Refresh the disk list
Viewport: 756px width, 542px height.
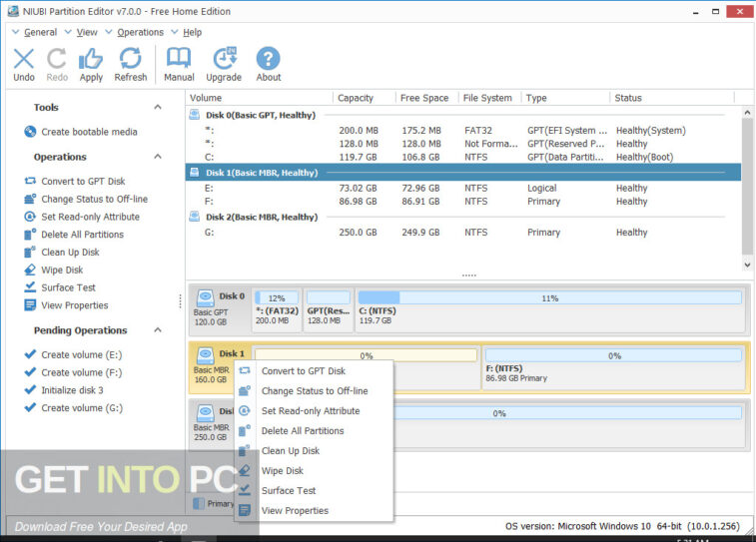[x=130, y=59]
